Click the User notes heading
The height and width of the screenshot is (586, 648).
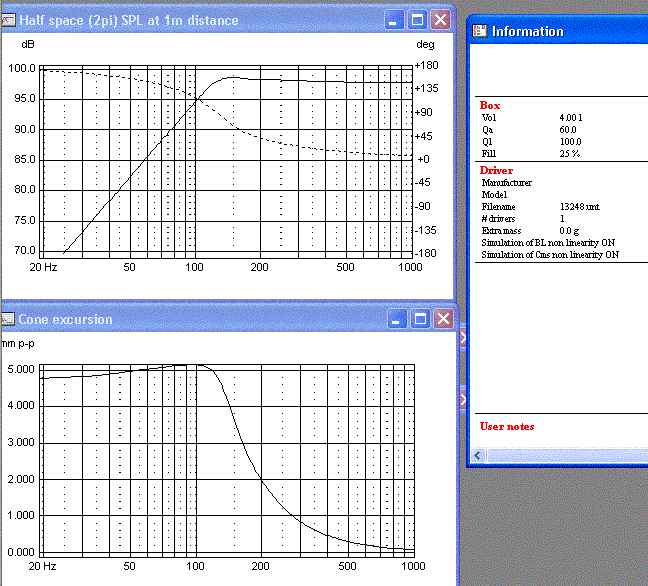pos(507,426)
